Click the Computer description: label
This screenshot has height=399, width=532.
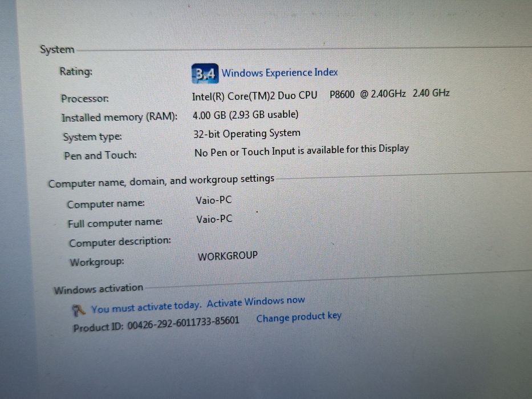(x=120, y=242)
